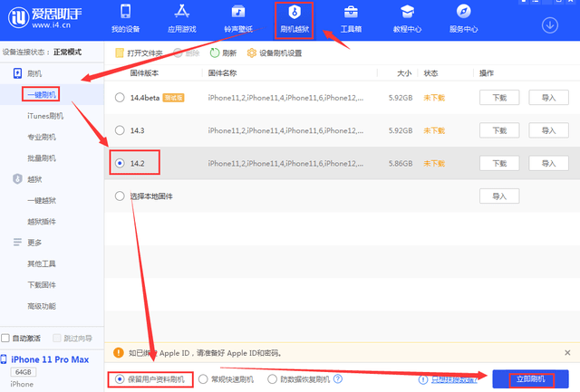Open the 工具箱 toolbox section
The width and height of the screenshot is (580, 392).
351,18
